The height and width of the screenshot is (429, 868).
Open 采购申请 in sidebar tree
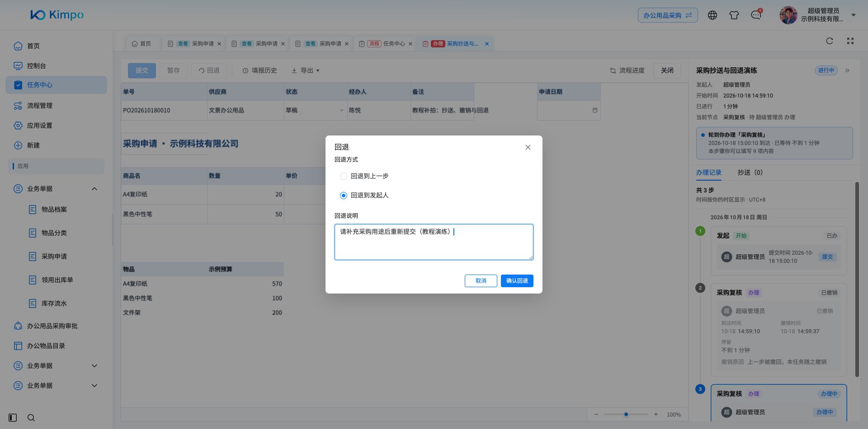(54, 256)
